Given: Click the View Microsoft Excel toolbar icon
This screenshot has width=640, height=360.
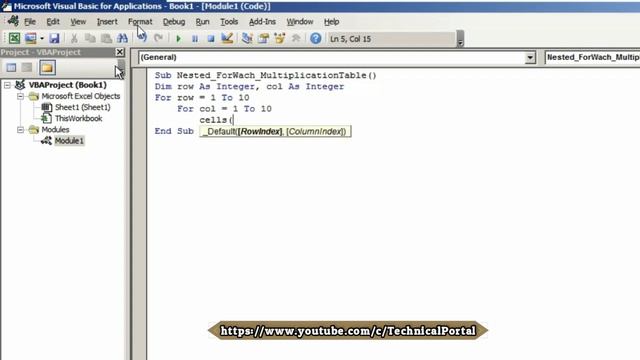Looking at the screenshot, I should 14,38.
